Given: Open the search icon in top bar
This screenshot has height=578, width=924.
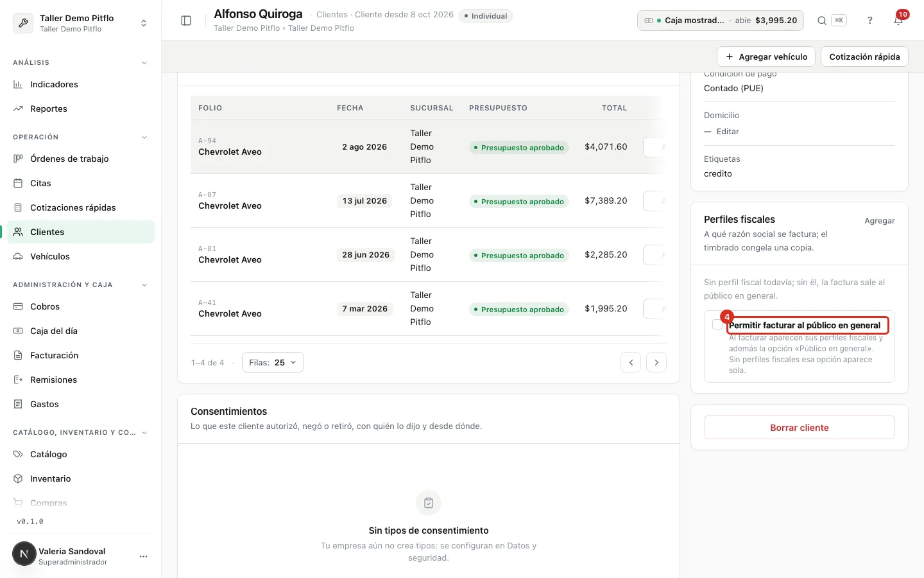Looking at the screenshot, I should point(821,21).
